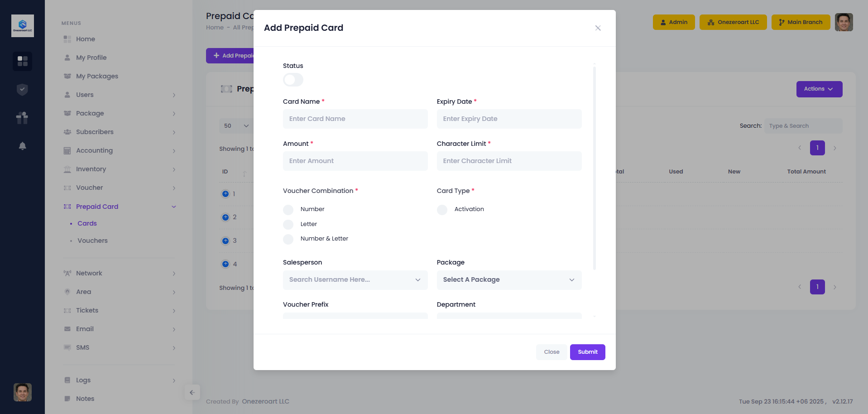Expand the Actions dropdown button
The width and height of the screenshot is (868, 414).
pyautogui.click(x=819, y=89)
